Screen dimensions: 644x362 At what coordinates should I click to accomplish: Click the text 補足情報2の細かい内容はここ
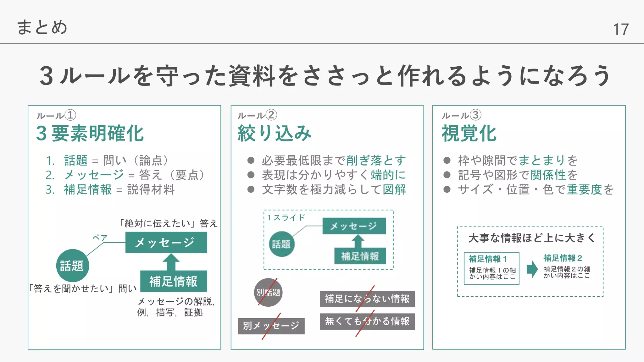click(x=567, y=272)
